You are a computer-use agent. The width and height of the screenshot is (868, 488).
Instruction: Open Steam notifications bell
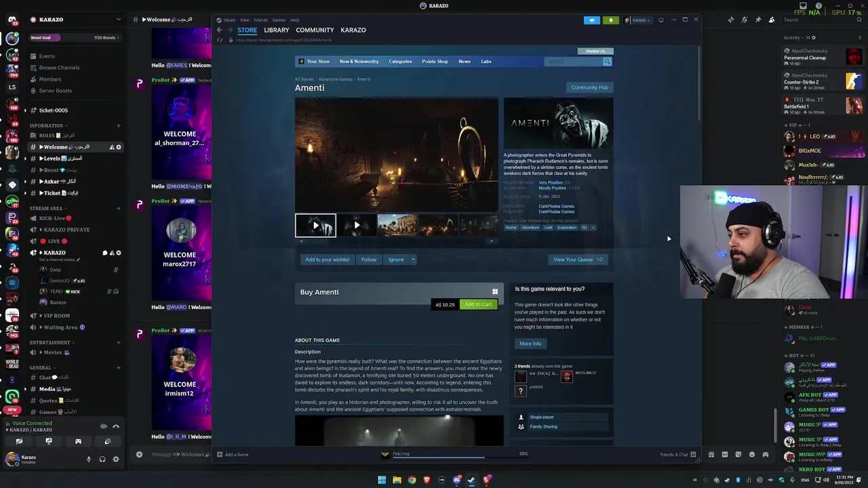[610, 20]
